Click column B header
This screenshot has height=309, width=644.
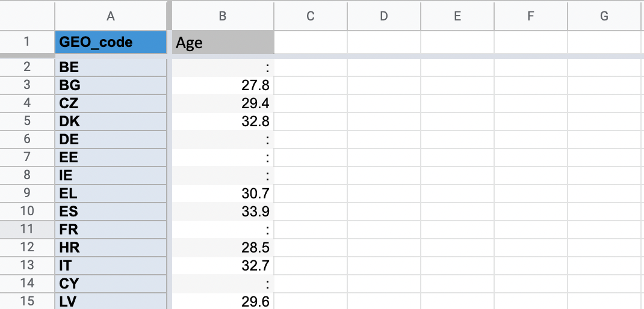pyautogui.click(x=223, y=16)
